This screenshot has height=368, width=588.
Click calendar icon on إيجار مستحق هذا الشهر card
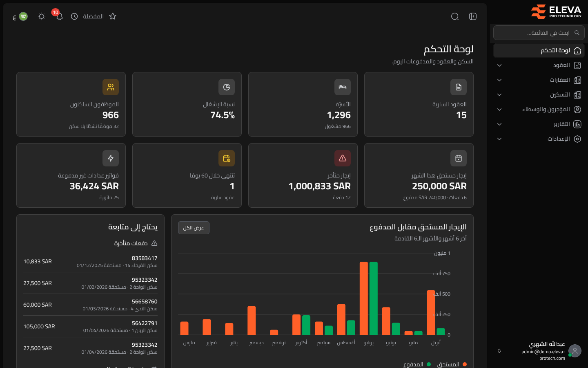(459, 158)
